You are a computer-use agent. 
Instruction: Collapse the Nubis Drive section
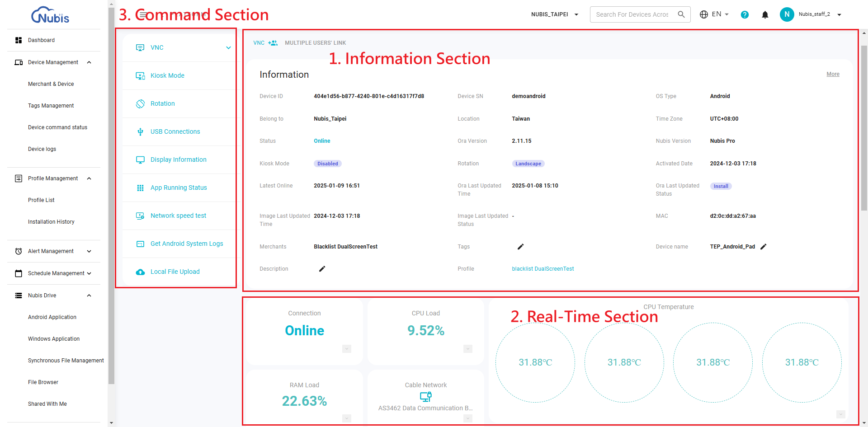pos(89,296)
